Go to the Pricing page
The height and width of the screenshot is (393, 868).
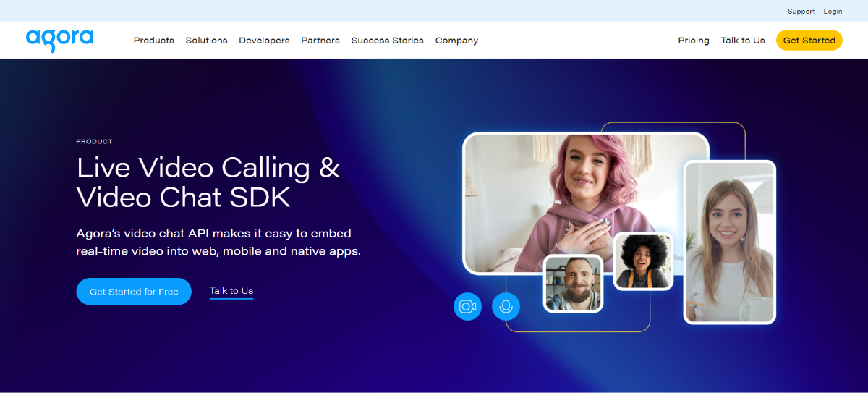click(694, 41)
